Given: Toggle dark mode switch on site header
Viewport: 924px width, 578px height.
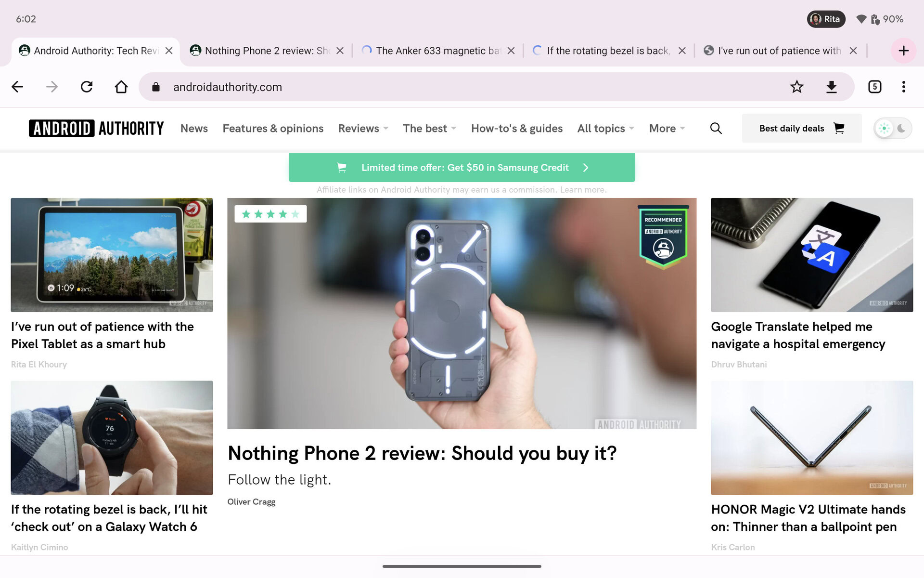Looking at the screenshot, I should tap(893, 128).
